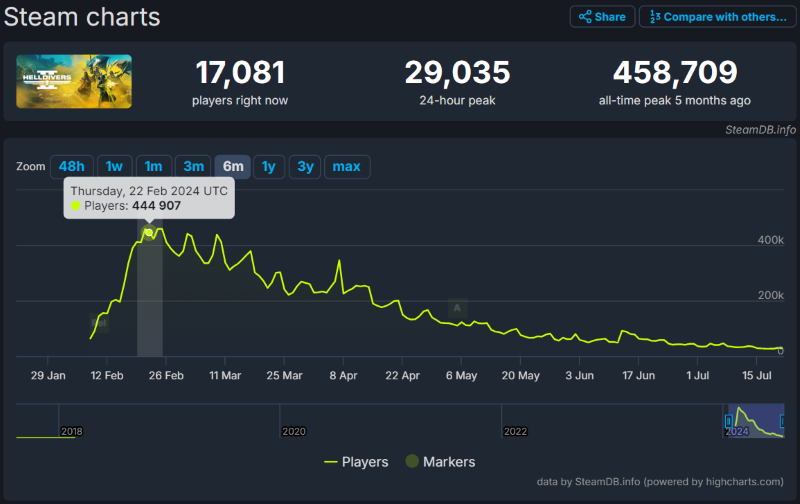Switch chart zoom to 1y
The height and width of the screenshot is (504, 800).
(x=268, y=166)
